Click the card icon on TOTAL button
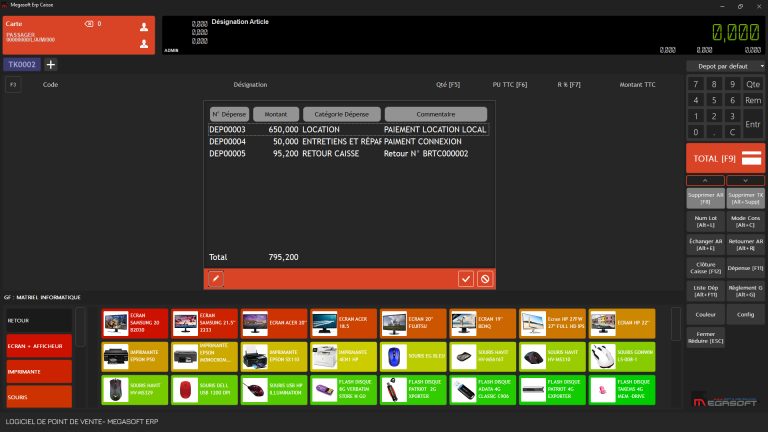The height and width of the screenshot is (432, 768). coord(751,158)
